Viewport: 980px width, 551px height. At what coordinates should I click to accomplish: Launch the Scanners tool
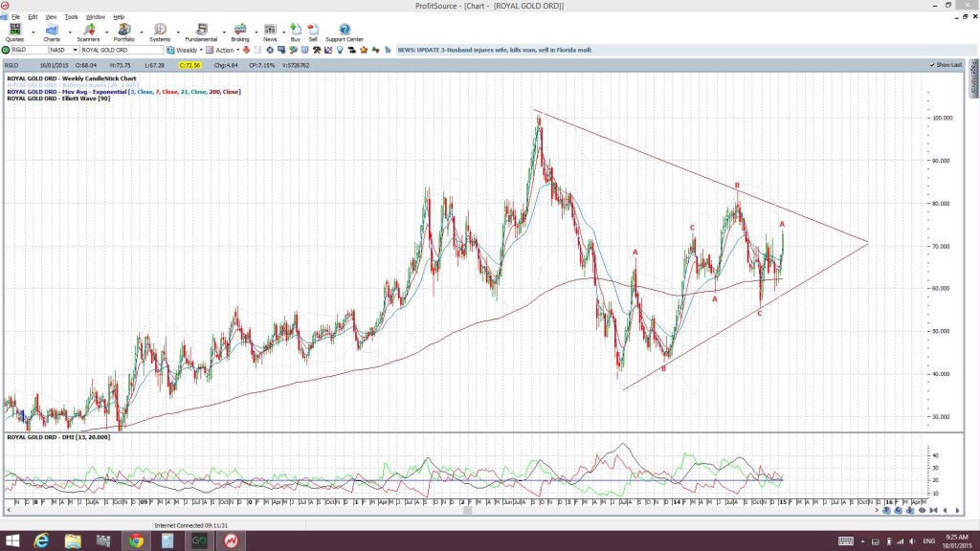tap(88, 33)
